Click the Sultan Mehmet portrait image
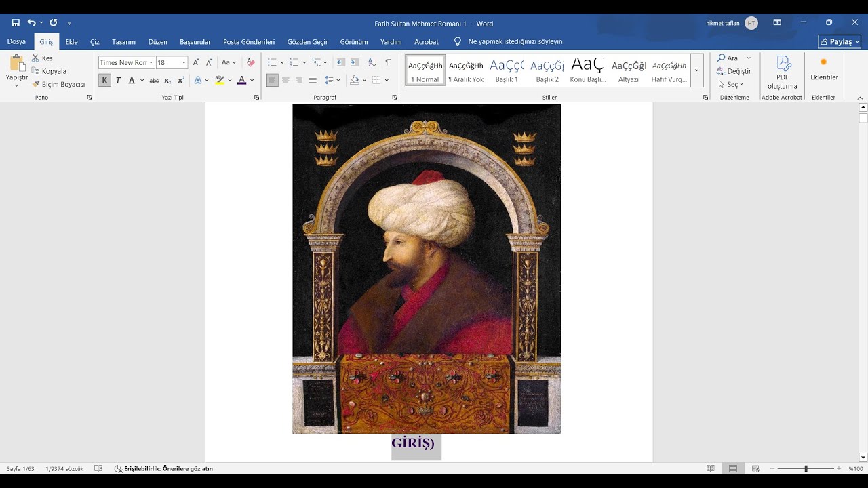This screenshot has height=488, width=868. [x=427, y=269]
